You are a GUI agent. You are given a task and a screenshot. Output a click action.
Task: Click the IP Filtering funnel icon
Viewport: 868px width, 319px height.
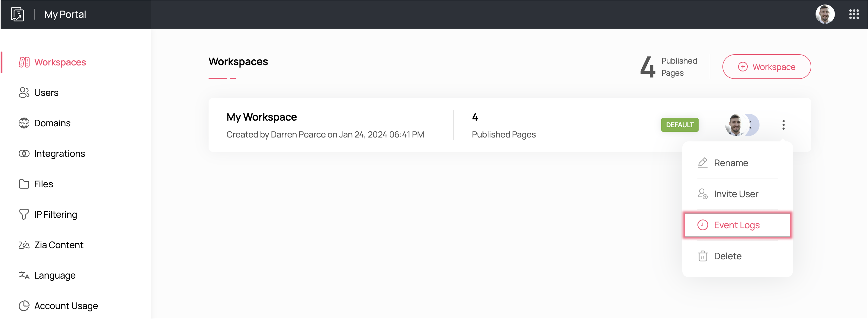tap(24, 214)
